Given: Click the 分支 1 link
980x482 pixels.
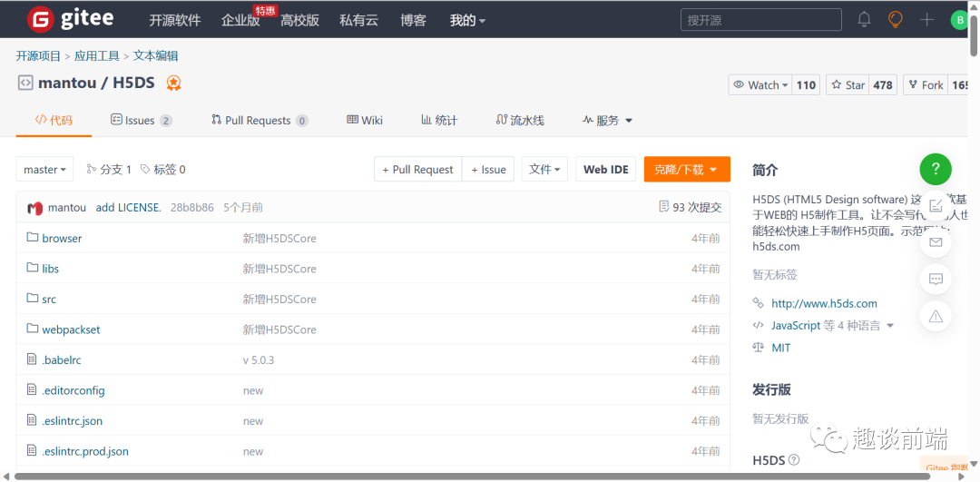Looking at the screenshot, I should coord(110,170).
